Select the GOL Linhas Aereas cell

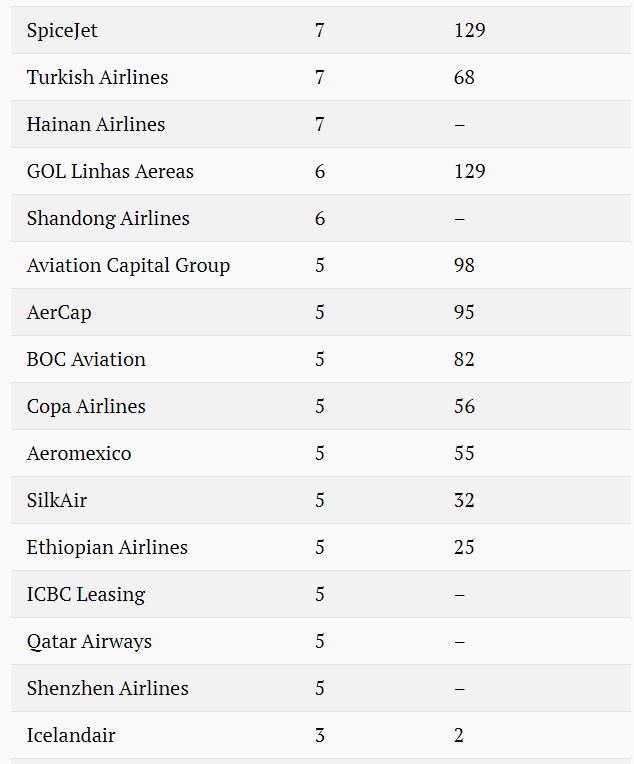[x=110, y=172]
